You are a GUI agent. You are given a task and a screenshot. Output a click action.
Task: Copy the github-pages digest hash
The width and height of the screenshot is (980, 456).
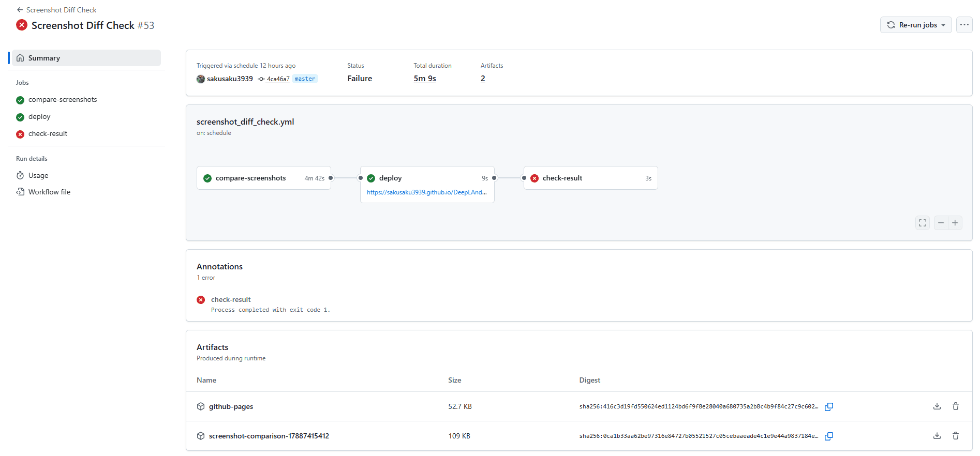[x=828, y=407]
